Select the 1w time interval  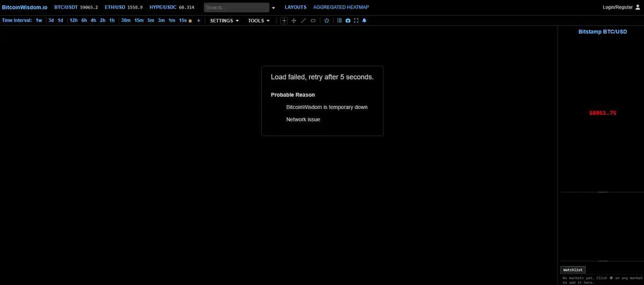click(x=39, y=20)
